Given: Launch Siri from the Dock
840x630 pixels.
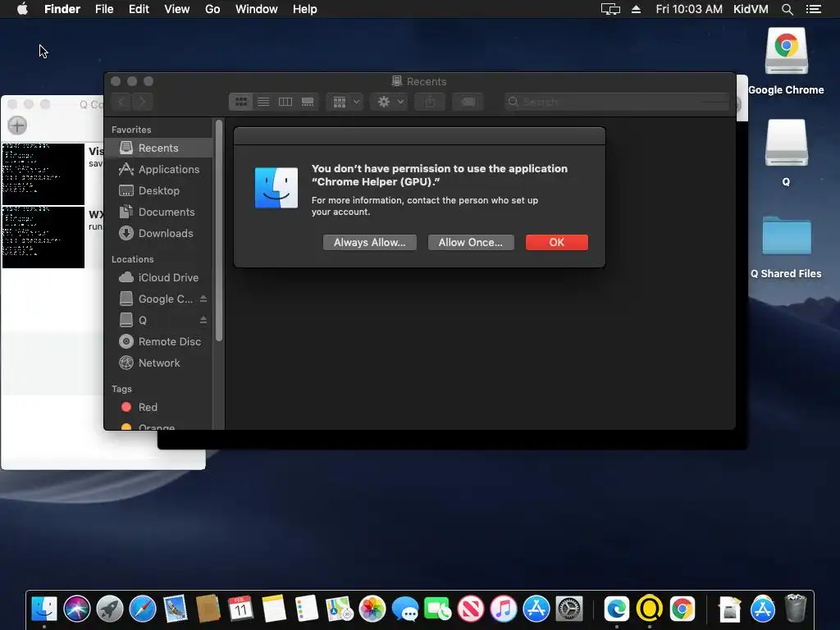Looking at the screenshot, I should coord(76,609).
